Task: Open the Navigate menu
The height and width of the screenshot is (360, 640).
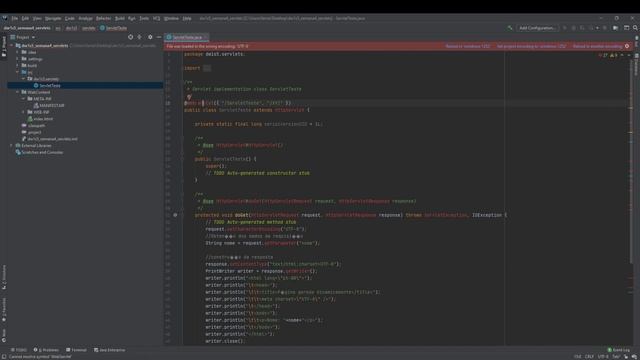Action: pyautogui.click(x=53, y=18)
